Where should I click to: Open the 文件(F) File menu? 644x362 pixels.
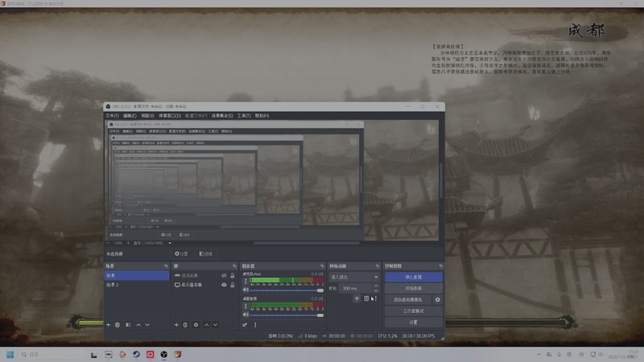[x=112, y=116]
